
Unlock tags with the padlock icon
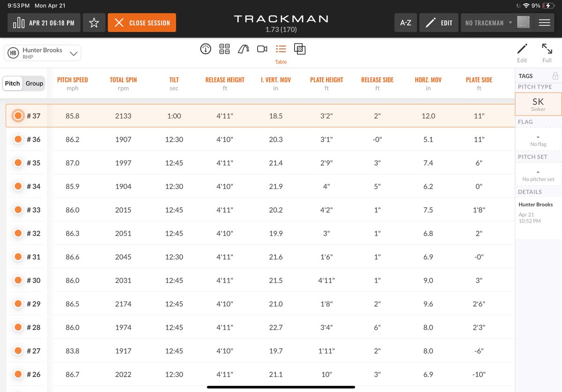tap(555, 75)
